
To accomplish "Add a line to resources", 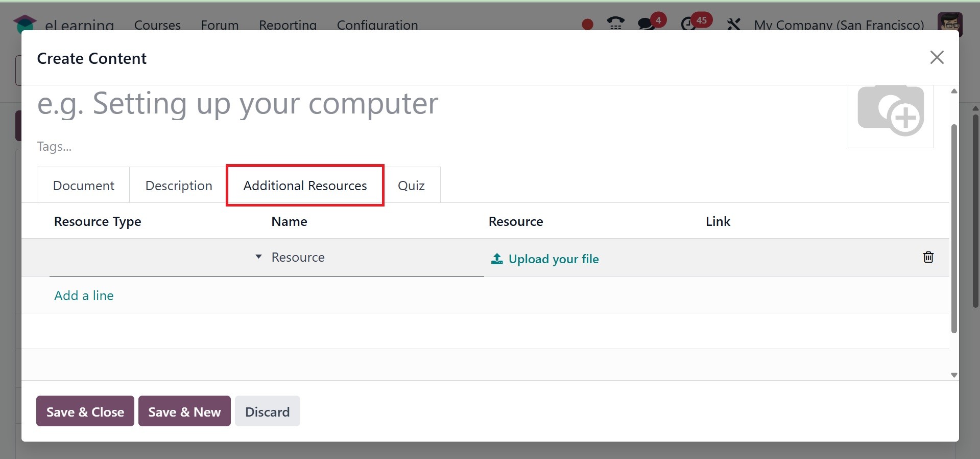I will pos(84,295).
